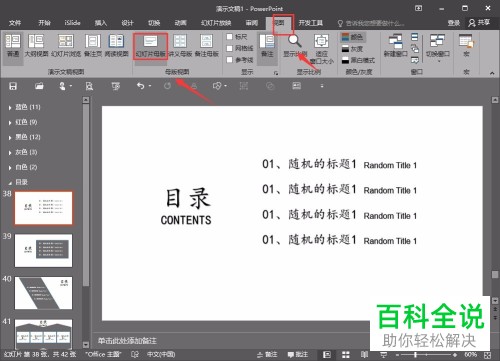Open the Developer (开发工具) tab
500x361 pixels.
tap(311, 23)
